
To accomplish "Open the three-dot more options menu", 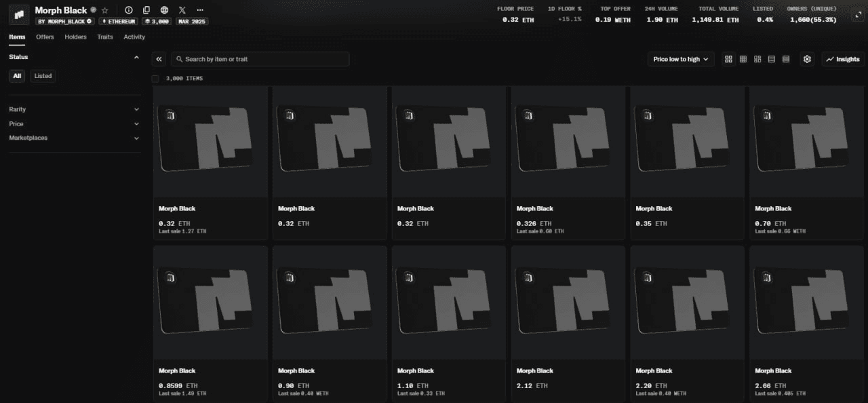I will [x=199, y=11].
